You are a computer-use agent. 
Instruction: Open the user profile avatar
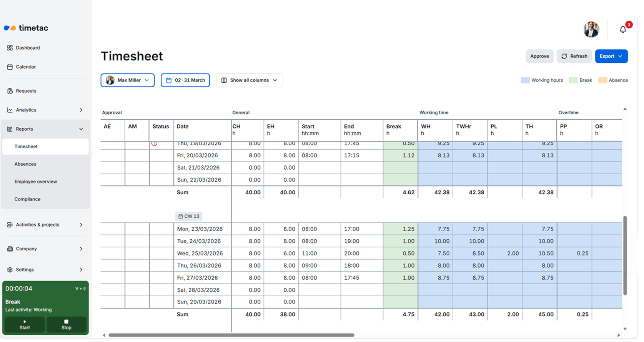[x=591, y=30]
